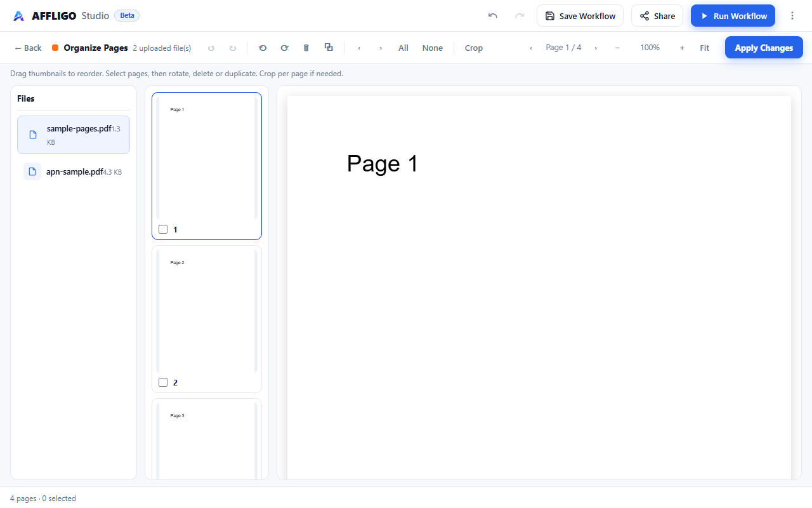The image size is (812, 508).
Task: Delete selected pages with trash icon
Action: (306, 48)
